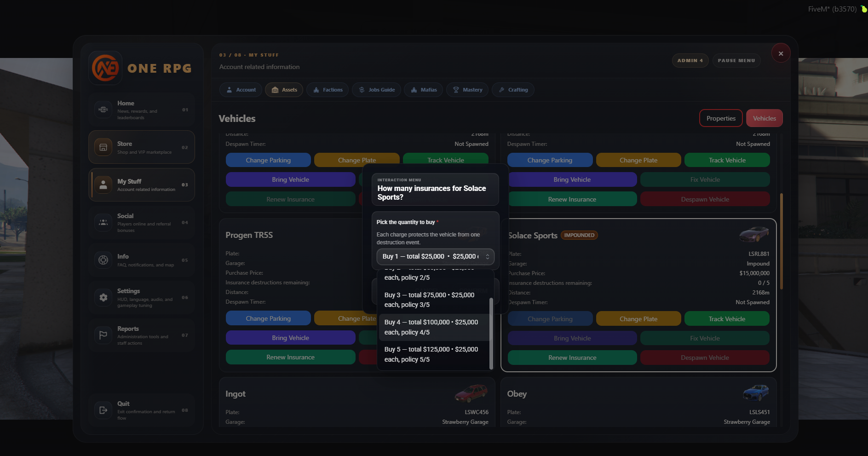Show the Vehicles list
868x456 pixels.
click(764, 118)
